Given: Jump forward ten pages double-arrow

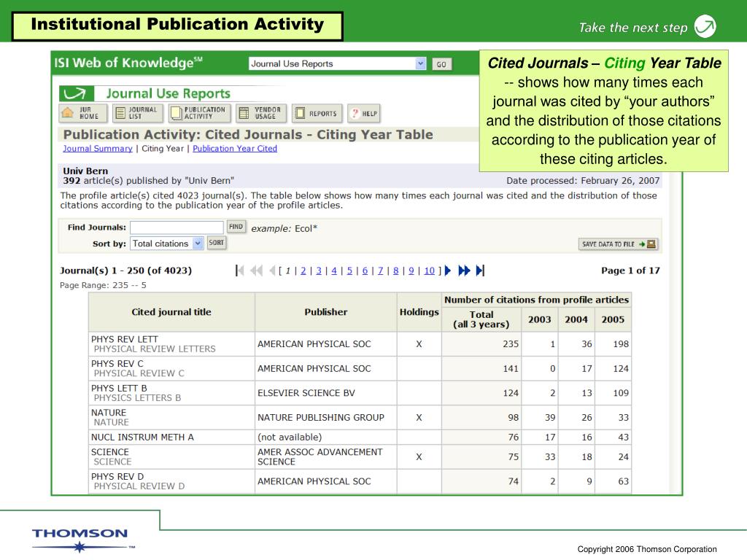Looking at the screenshot, I should [463, 271].
